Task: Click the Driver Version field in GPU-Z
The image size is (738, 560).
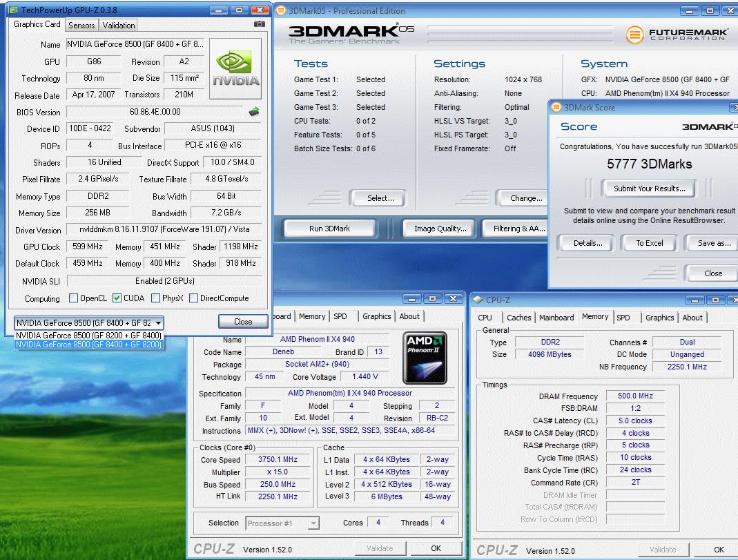Action: (164, 229)
